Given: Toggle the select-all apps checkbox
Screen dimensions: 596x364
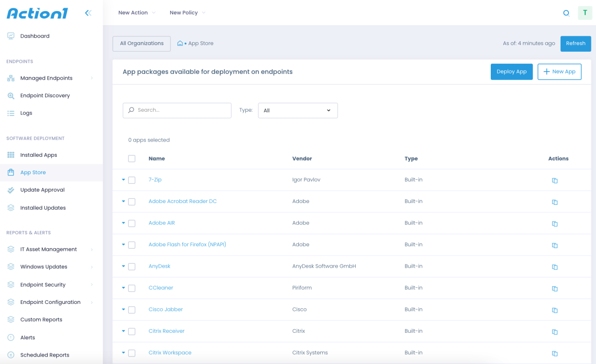Looking at the screenshot, I should [132, 159].
